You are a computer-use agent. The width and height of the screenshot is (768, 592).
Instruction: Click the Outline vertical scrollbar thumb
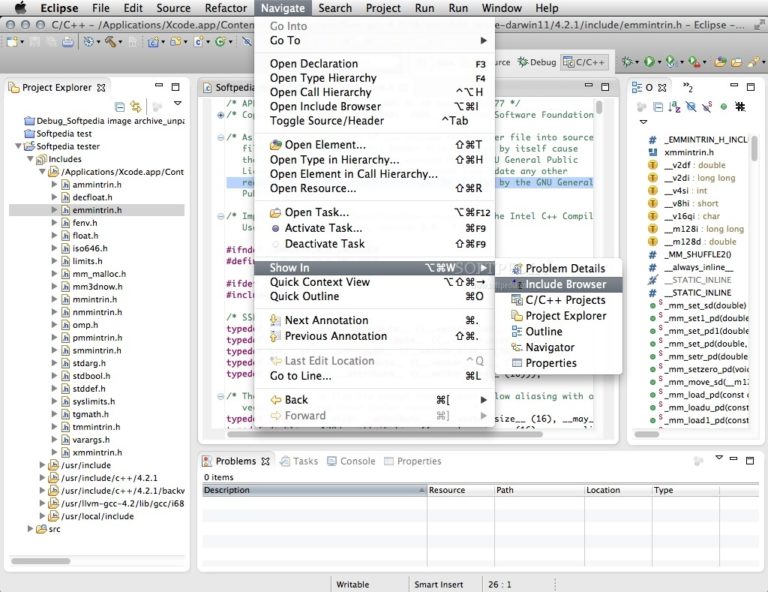pos(754,148)
